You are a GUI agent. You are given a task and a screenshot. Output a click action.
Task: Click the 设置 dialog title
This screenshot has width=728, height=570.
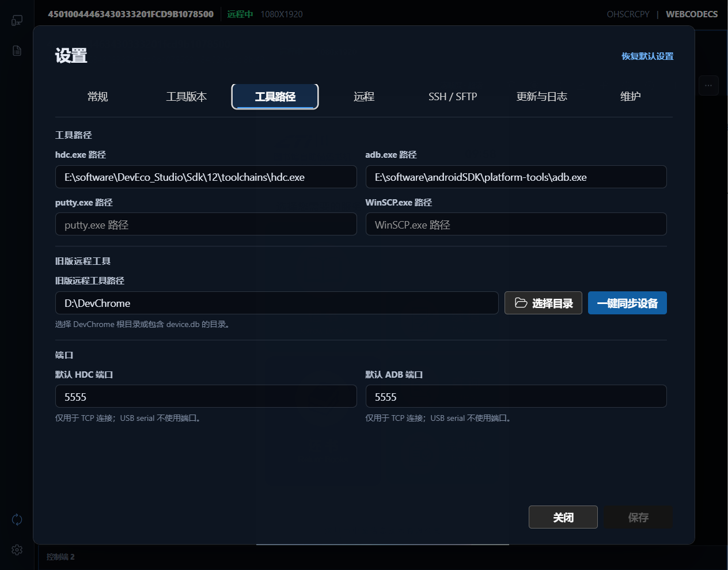pyautogui.click(x=71, y=56)
